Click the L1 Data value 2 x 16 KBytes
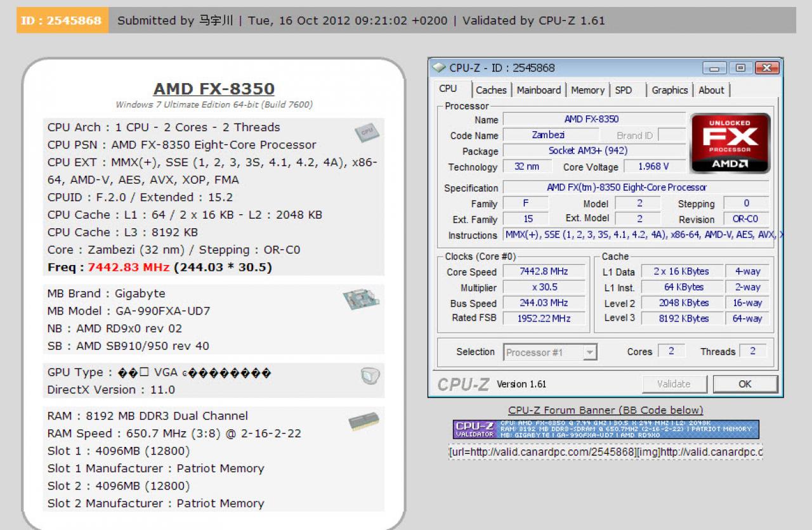The height and width of the screenshot is (530, 812). point(682,271)
